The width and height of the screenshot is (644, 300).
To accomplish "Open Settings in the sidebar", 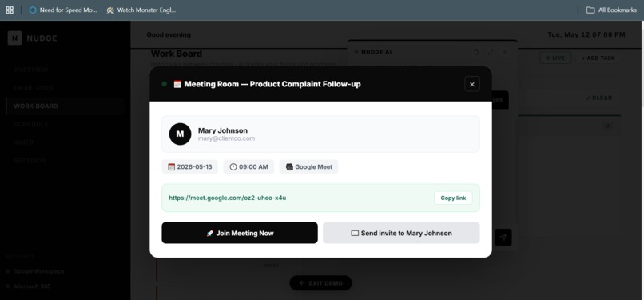I will [30, 160].
